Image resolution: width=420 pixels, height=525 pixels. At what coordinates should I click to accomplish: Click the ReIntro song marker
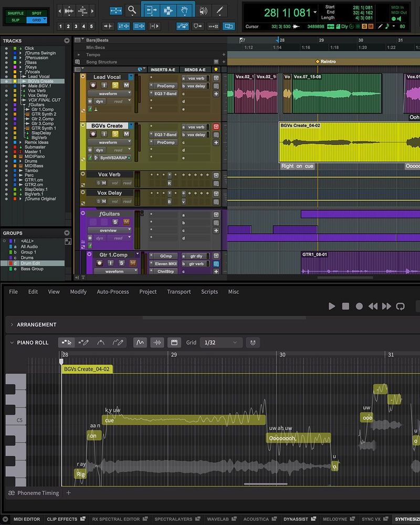point(326,61)
